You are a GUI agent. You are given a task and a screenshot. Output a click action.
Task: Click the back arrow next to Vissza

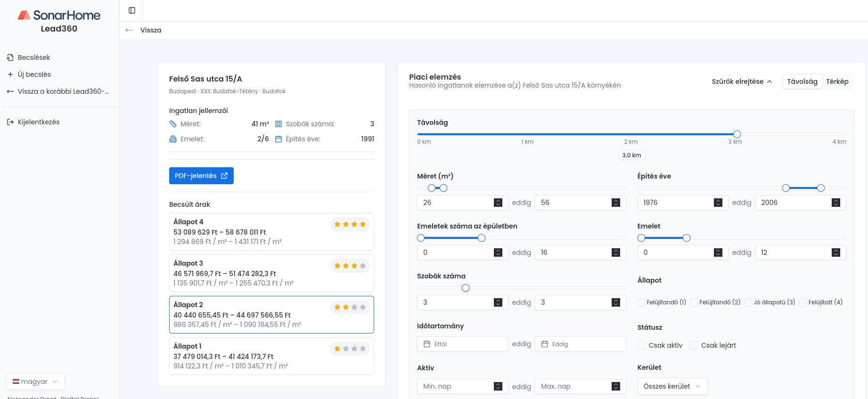click(x=129, y=30)
